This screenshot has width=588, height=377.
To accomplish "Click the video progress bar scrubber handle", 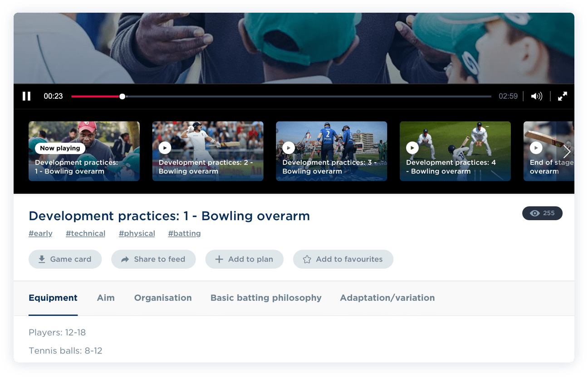I will pyautogui.click(x=122, y=97).
